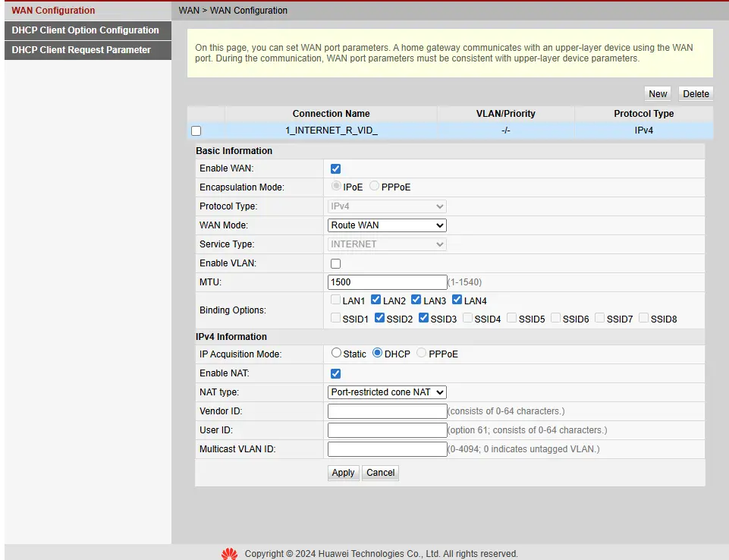The height and width of the screenshot is (560, 729).
Task: Open DHCP Client Request Parameter menu
Action: [x=88, y=50]
